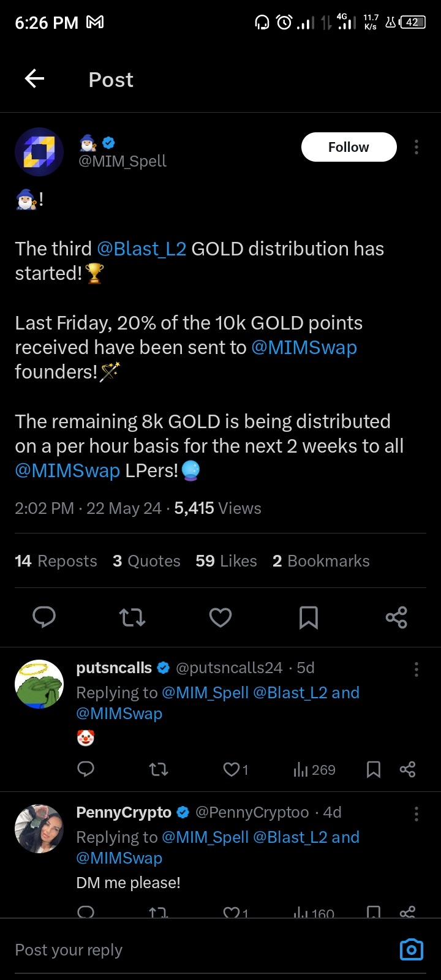View the 3 Quotes list
This screenshot has height=980, width=441.
[x=146, y=561]
